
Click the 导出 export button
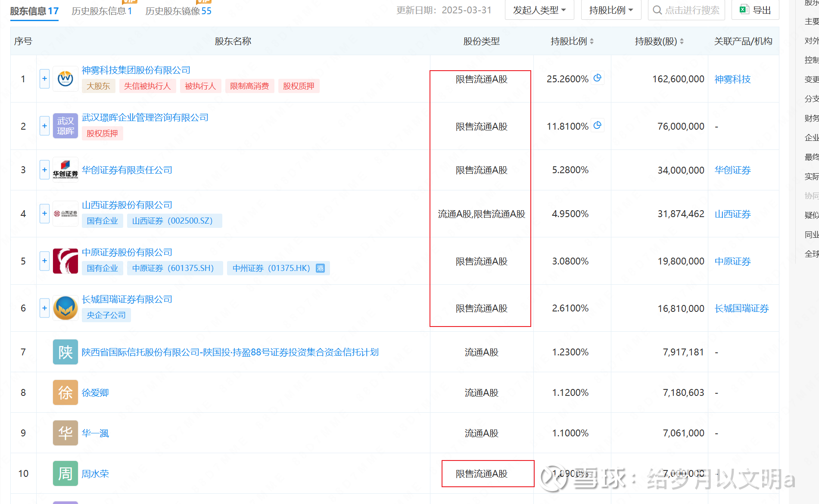(755, 10)
